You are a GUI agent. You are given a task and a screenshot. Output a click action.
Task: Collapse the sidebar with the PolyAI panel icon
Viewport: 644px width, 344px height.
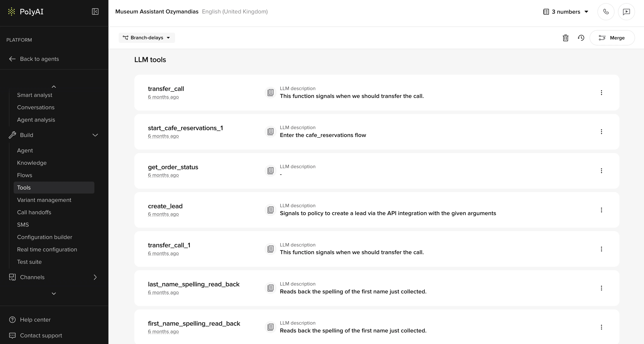[95, 12]
